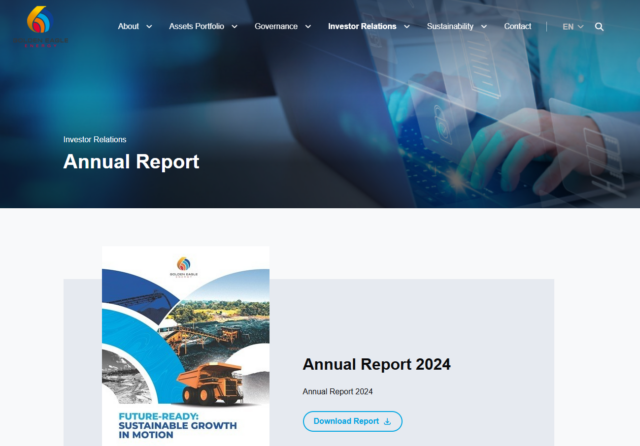This screenshot has width=640, height=446.
Task: Click the Golden Eagle company logo
Action: point(38,26)
